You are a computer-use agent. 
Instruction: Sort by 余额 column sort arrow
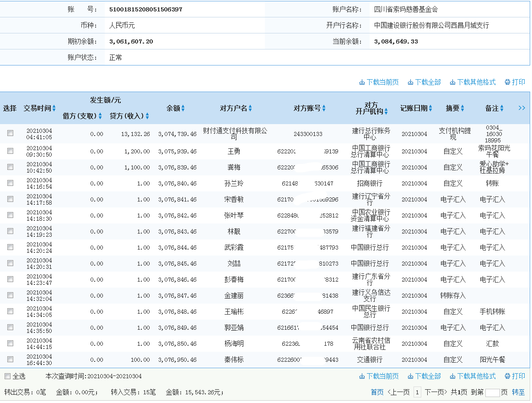pos(184,109)
